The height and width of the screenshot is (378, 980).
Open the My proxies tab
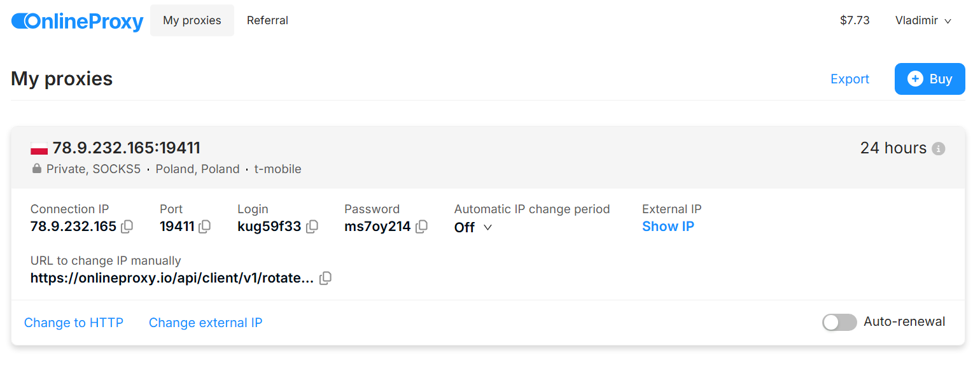(x=192, y=20)
